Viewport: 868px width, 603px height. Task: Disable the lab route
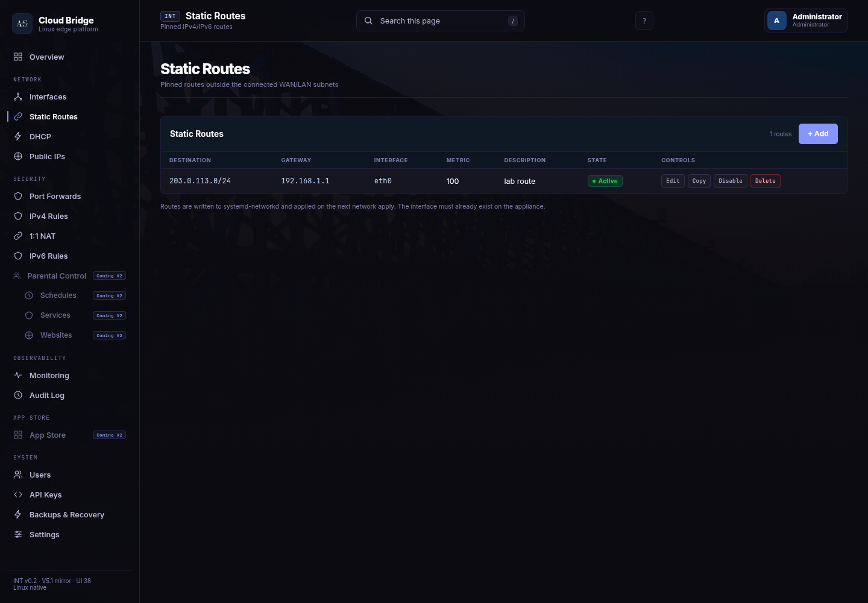click(731, 181)
